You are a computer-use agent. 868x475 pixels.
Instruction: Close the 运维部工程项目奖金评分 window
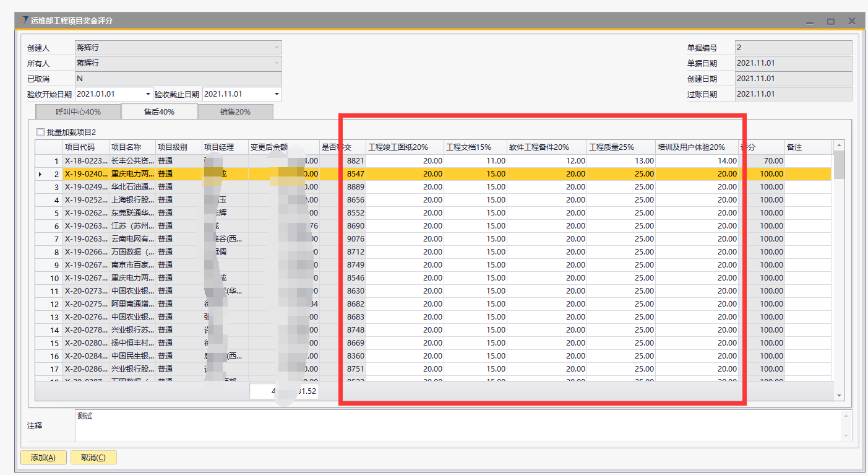(x=852, y=21)
